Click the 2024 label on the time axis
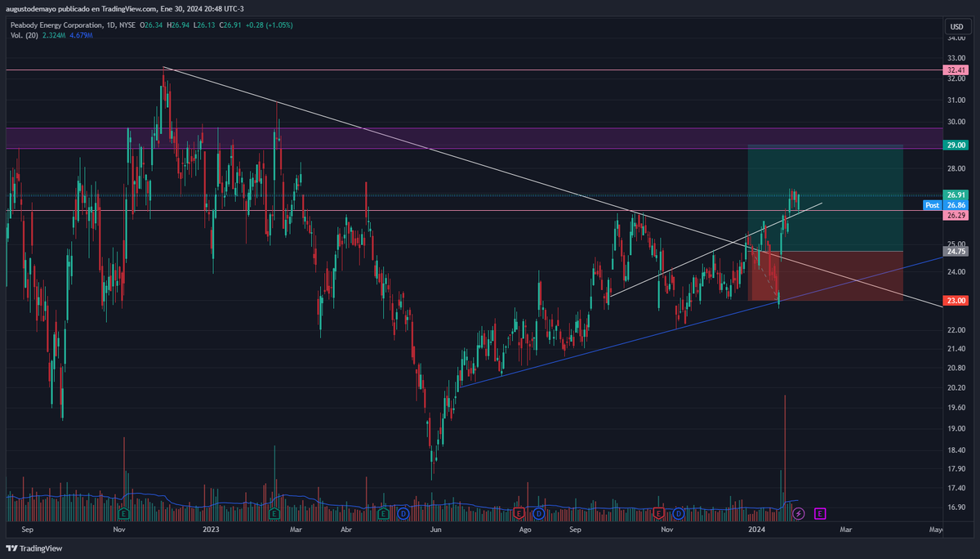980x559 pixels. pyautogui.click(x=757, y=530)
